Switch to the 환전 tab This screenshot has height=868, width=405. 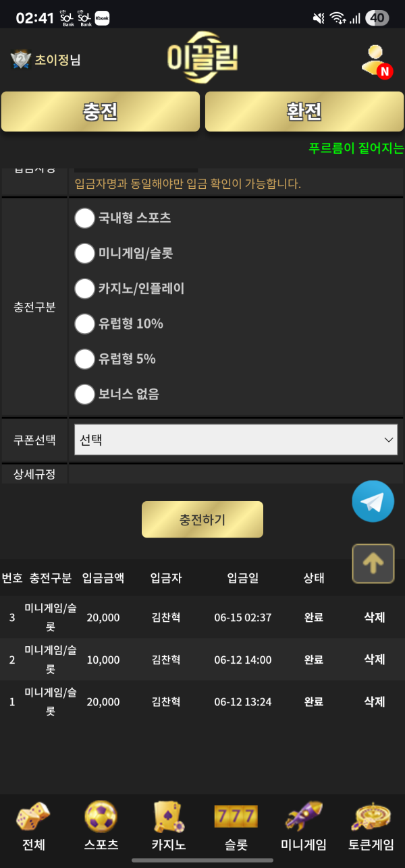[304, 111]
